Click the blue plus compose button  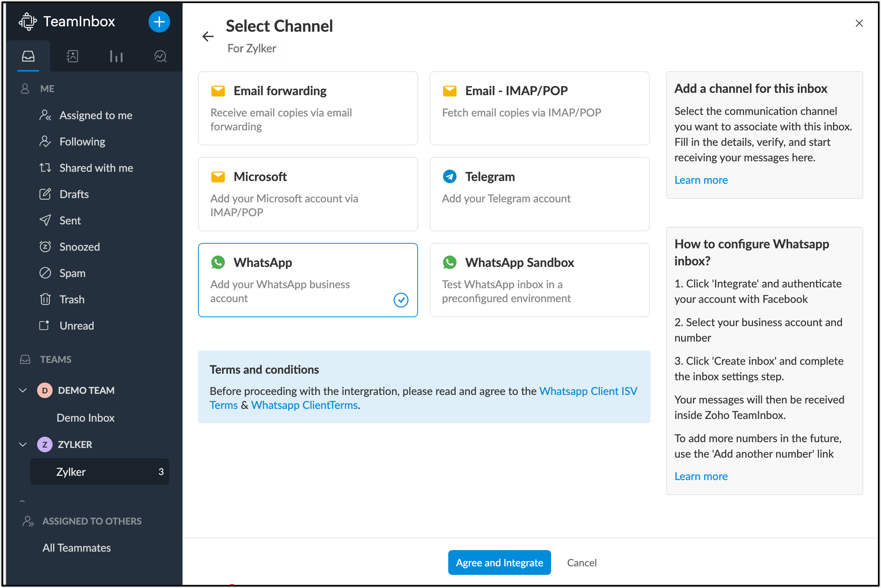159,22
